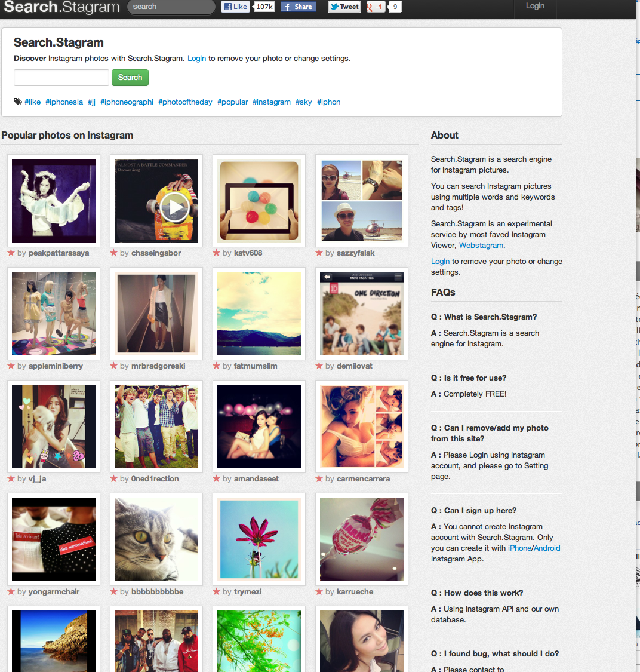Open the rocky coast photo in bottom row

click(54, 641)
